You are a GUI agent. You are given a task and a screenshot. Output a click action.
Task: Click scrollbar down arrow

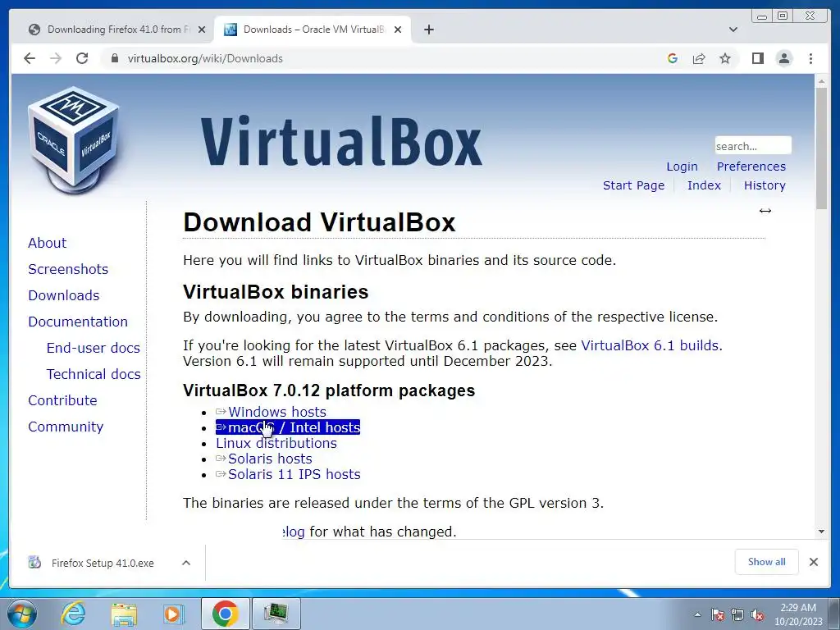click(821, 532)
